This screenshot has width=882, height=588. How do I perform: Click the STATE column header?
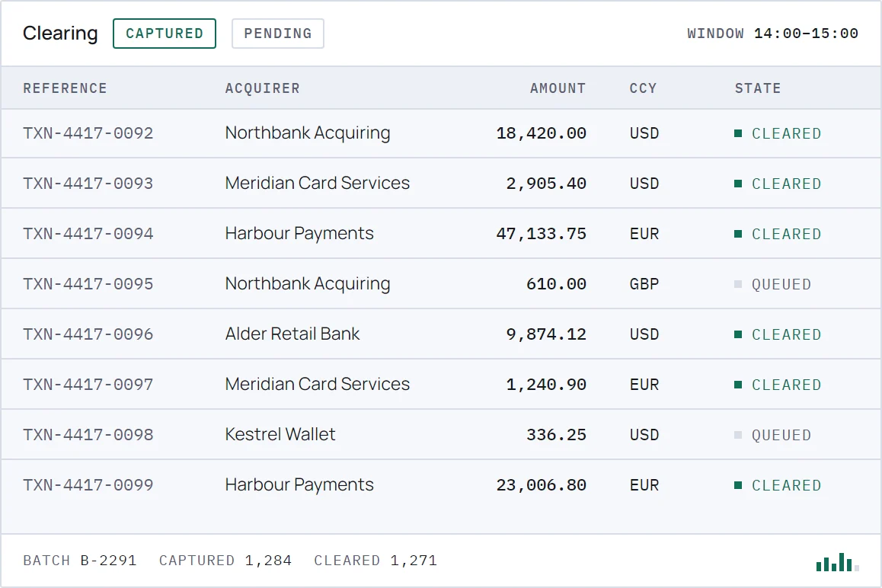(758, 88)
